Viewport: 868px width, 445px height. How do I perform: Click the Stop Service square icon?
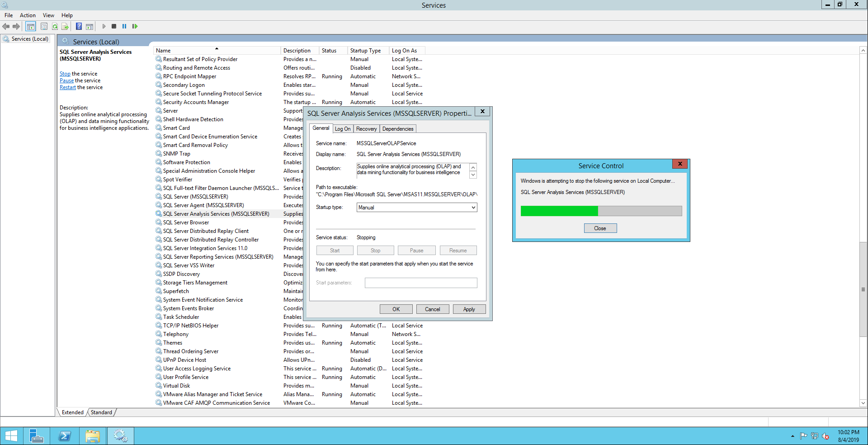(114, 27)
